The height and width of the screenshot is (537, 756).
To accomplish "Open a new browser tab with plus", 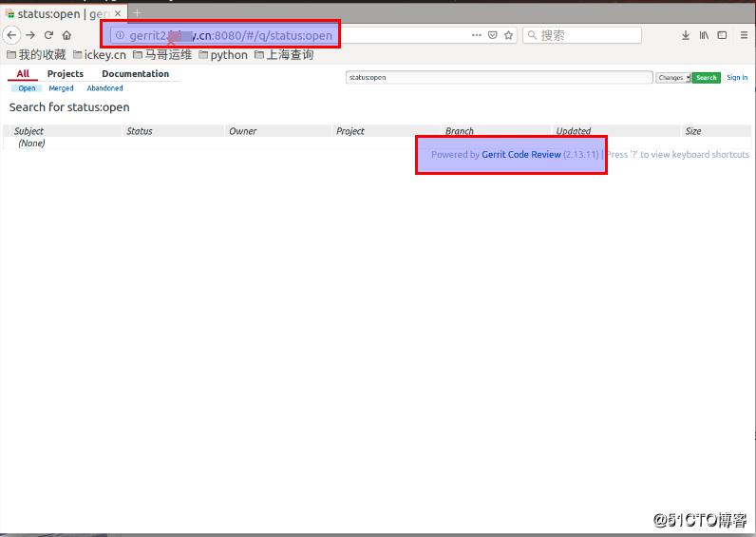I will 137,12.
